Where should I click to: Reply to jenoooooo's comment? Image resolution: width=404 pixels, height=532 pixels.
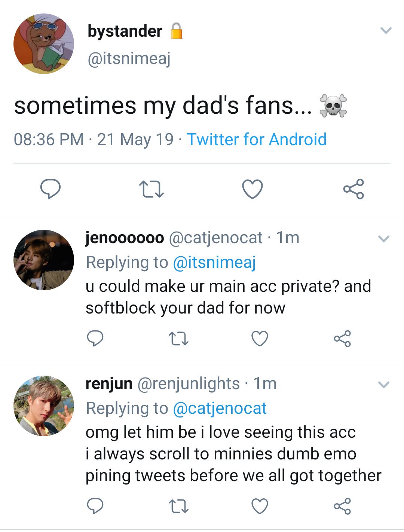coord(95,338)
